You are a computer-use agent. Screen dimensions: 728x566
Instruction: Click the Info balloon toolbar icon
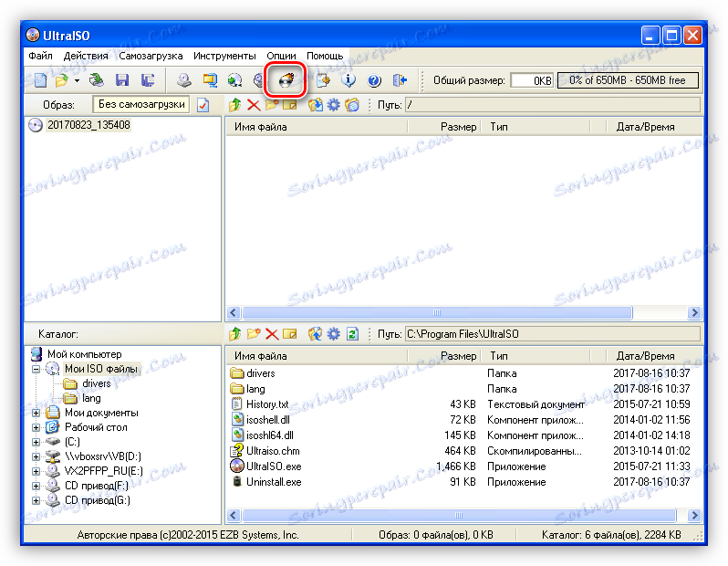(x=348, y=80)
